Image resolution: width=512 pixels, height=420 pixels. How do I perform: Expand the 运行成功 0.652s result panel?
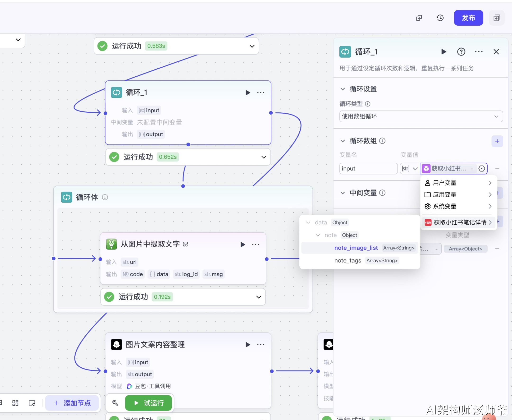pyautogui.click(x=264, y=157)
